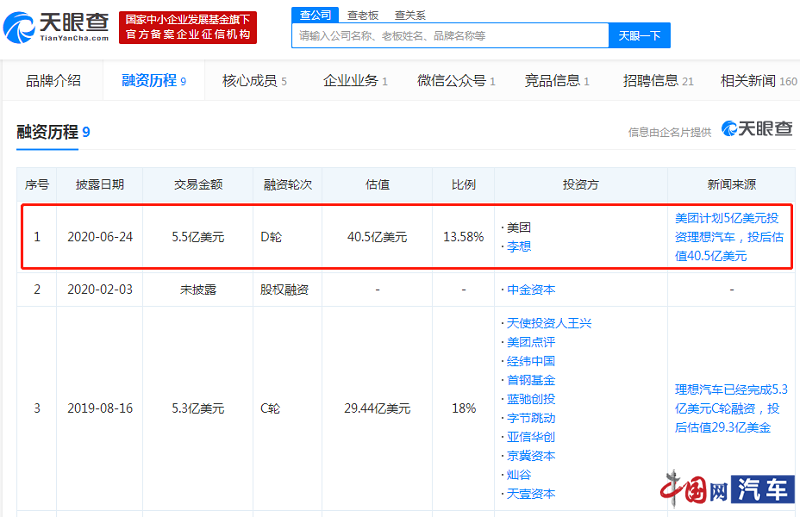Open the 美团计划5亿美元投资理想汽车 news link
The width and height of the screenshot is (800, 517).
pyautogui.click(x=729, y=237)
